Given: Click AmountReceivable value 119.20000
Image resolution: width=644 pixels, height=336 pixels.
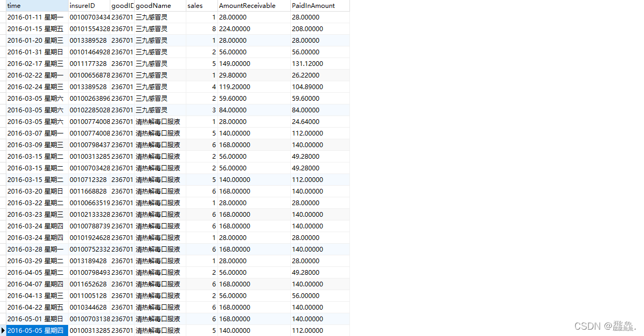Looking at the screenshot, I should click(235, 87).
